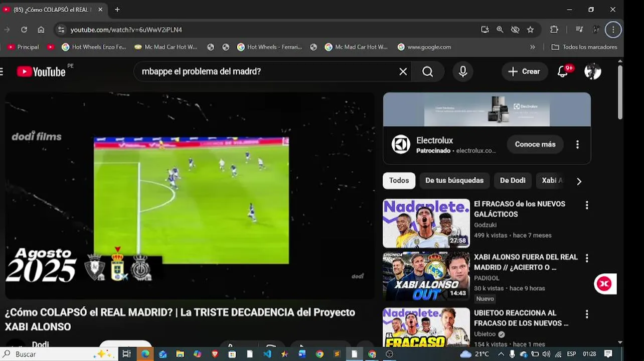
Task: Open Brave browser from the taskbar
Action: pyautogui.click(x=215, y=354)
